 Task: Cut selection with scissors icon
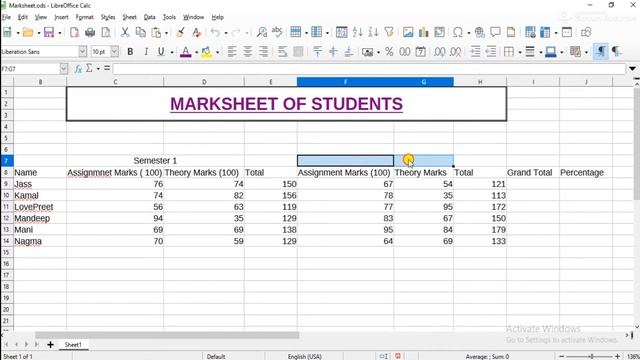click(x=125, y=32)
